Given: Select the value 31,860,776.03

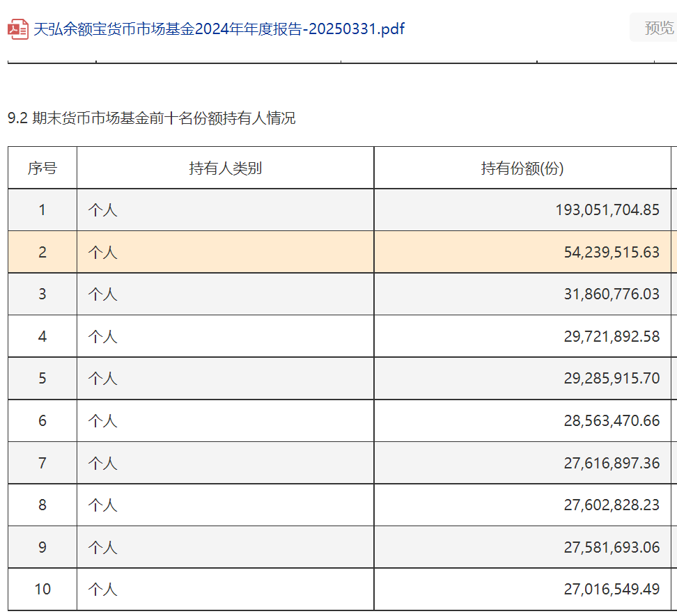Looking at the screenshot, I should [612, 294].
